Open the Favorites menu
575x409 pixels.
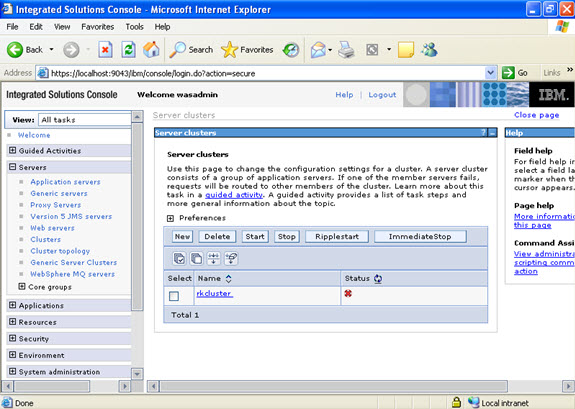coord(98,27)
